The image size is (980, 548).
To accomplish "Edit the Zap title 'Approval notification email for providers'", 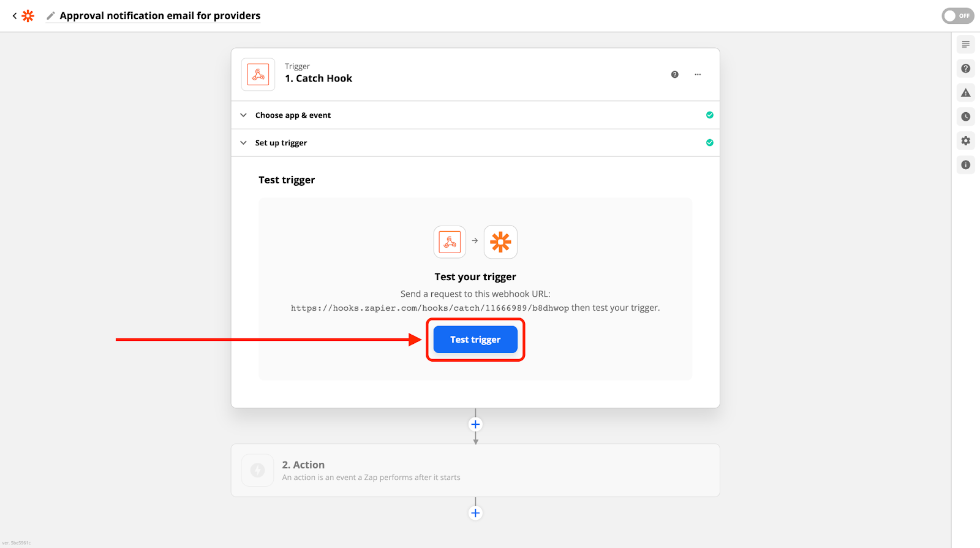I will 160,16.
